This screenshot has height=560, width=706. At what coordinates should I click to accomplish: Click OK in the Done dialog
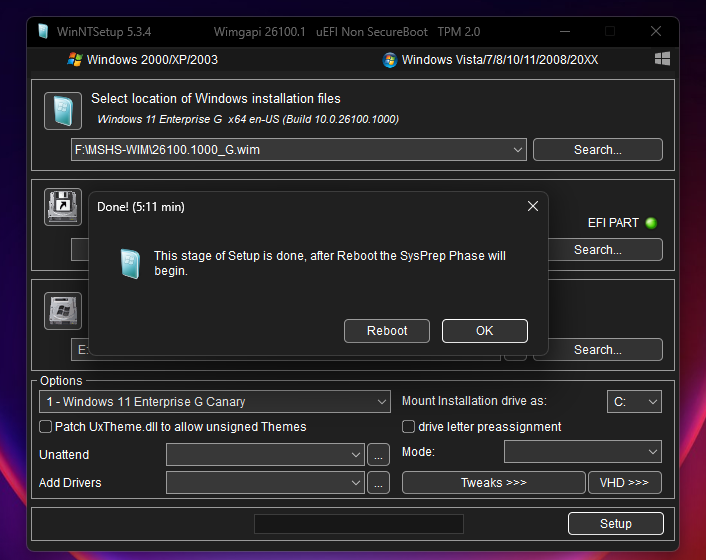(484, 331)
